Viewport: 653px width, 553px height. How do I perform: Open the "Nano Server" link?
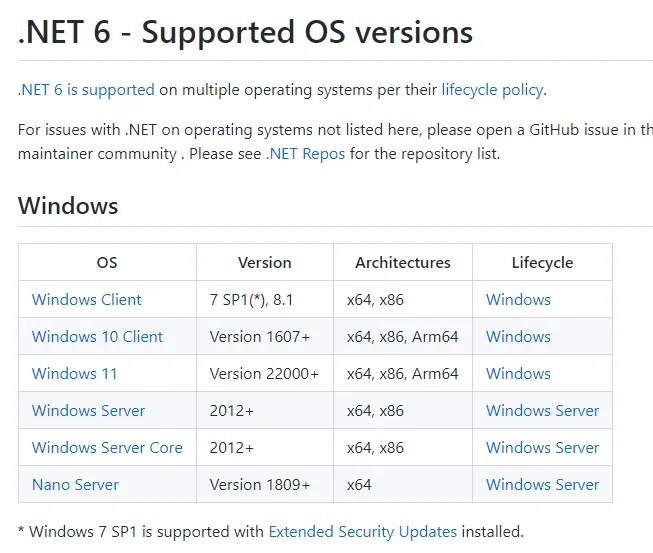click(x=75, y=484)
